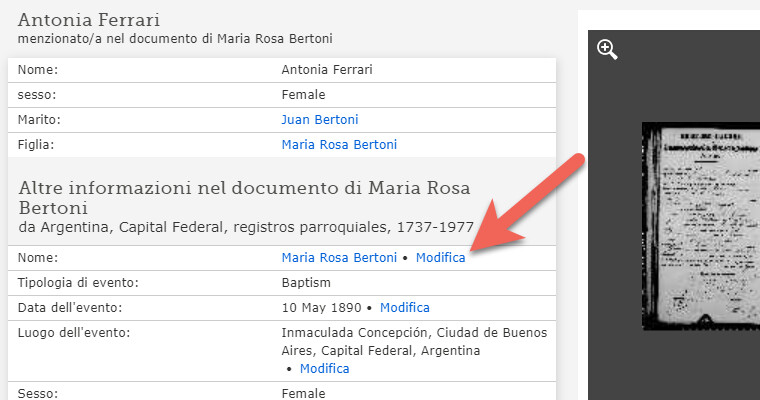Select the Baptism event type value
Viewport: 760px width, 400px height.
tap(306, 283)
